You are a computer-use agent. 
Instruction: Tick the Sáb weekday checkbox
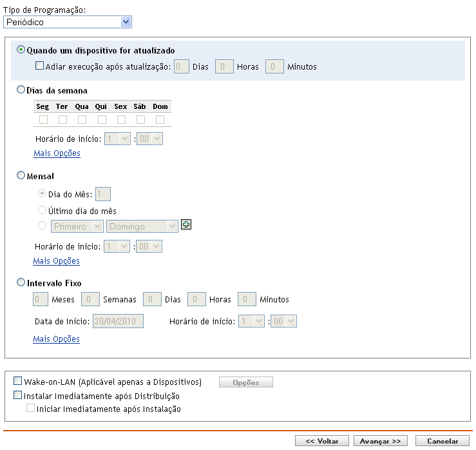[140, 119]
